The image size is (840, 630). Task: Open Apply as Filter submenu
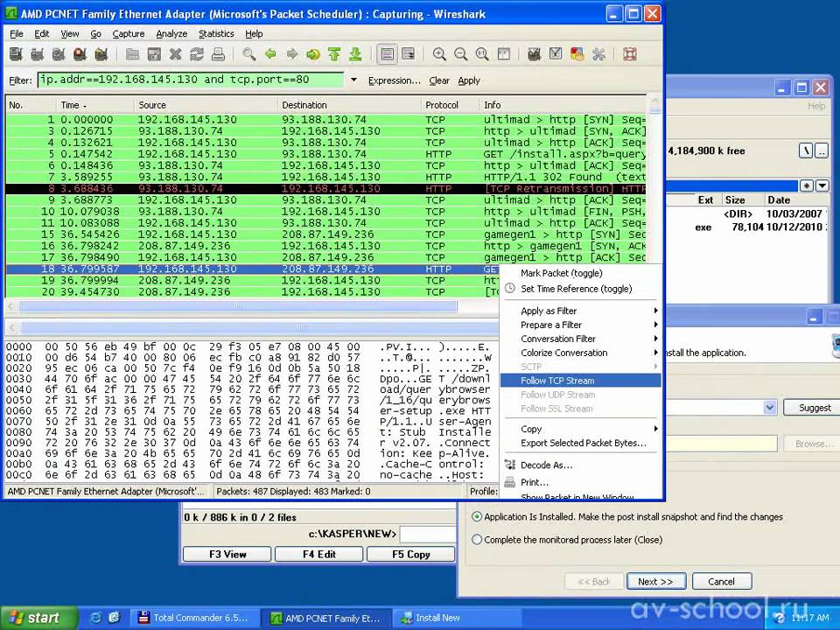(580, 311)
